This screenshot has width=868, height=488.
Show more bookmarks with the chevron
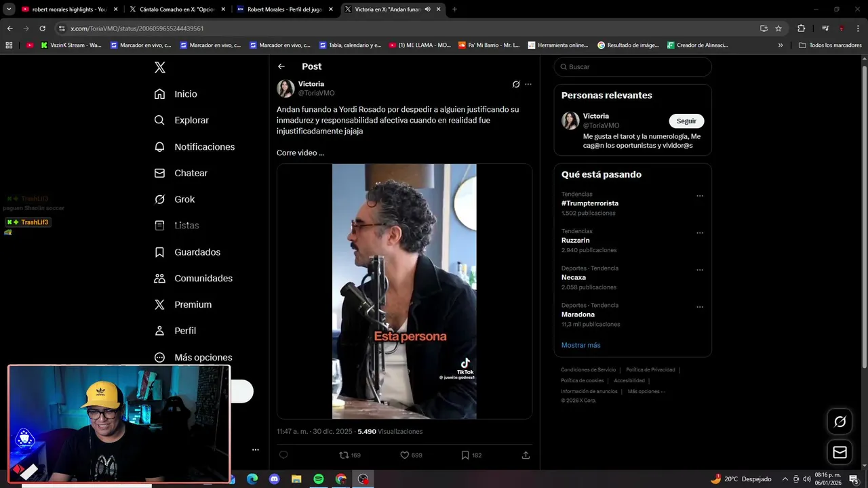pos(780,45)
